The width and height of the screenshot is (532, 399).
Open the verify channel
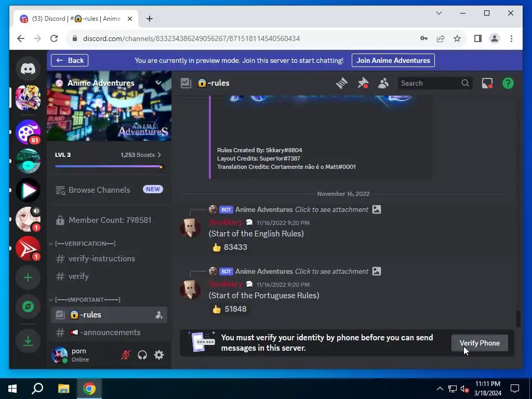click(x=109, y=276)
